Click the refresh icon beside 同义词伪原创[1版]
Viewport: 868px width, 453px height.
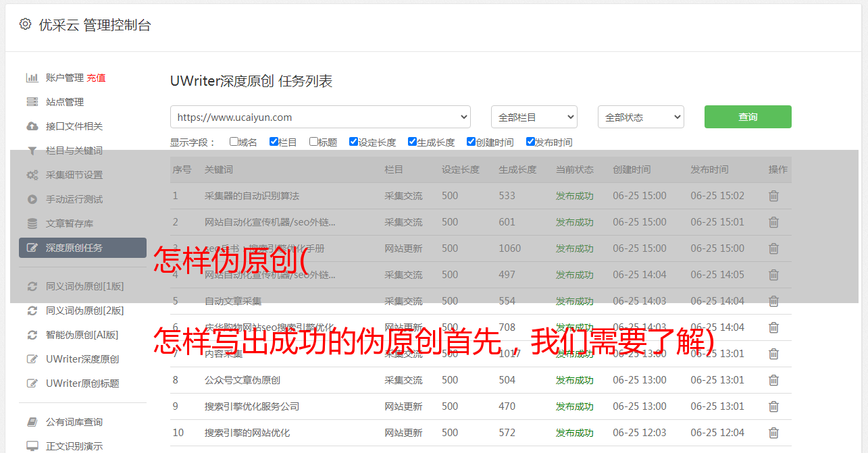32,286
